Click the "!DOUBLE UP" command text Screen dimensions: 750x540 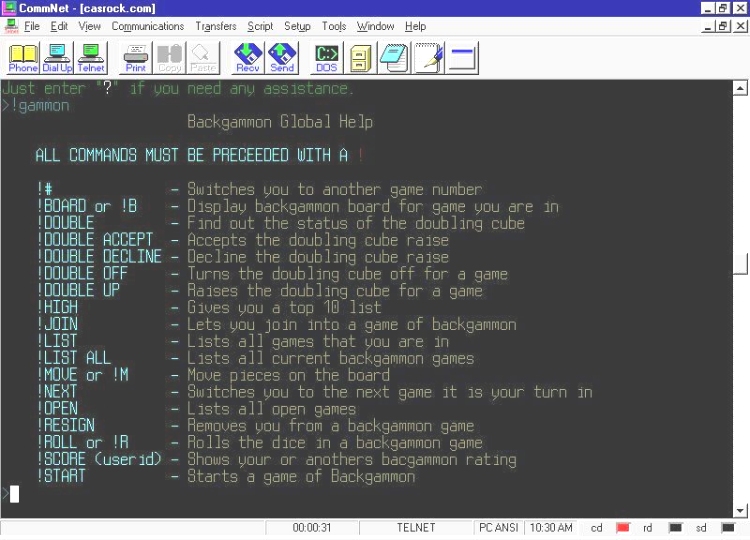(78, 290)
